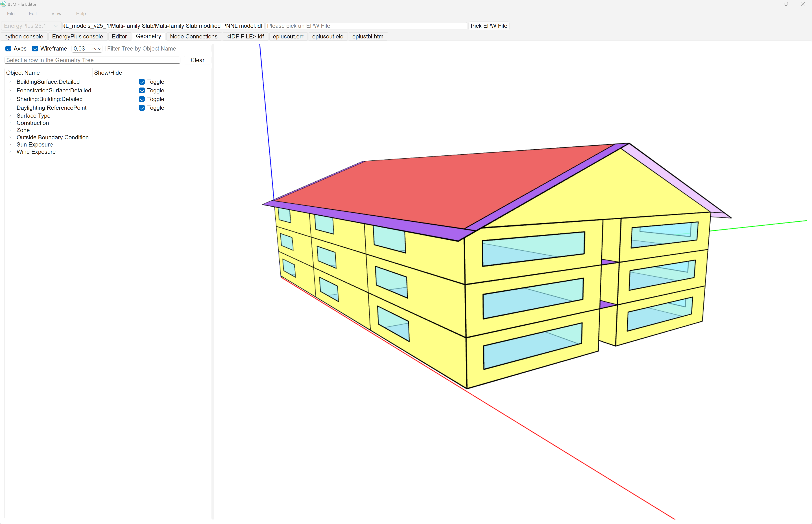812x524 pixels.
Task: Expand the Surface Type tree node
Action: click(x=10, y=116)
